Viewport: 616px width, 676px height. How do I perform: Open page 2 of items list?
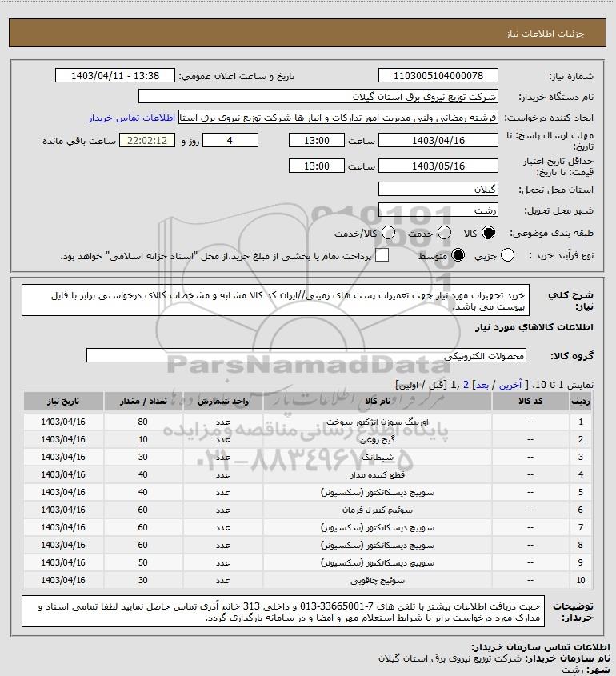point(466,385)
